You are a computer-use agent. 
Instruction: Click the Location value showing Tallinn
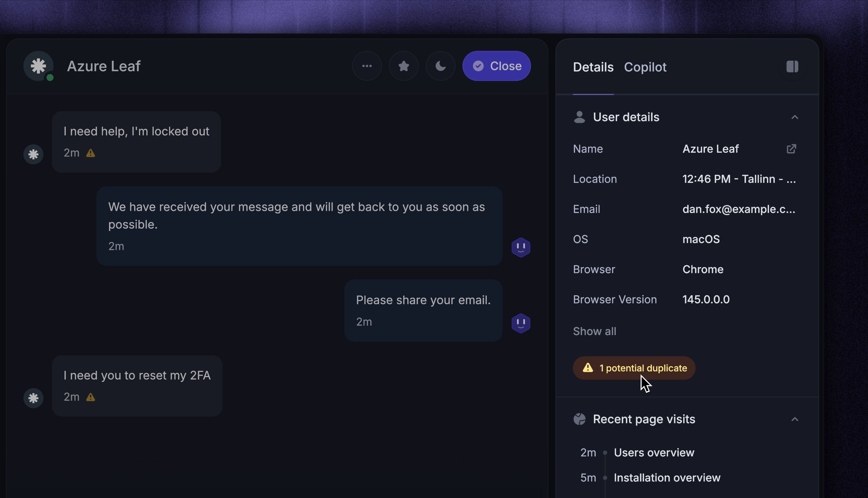(738, 179)
